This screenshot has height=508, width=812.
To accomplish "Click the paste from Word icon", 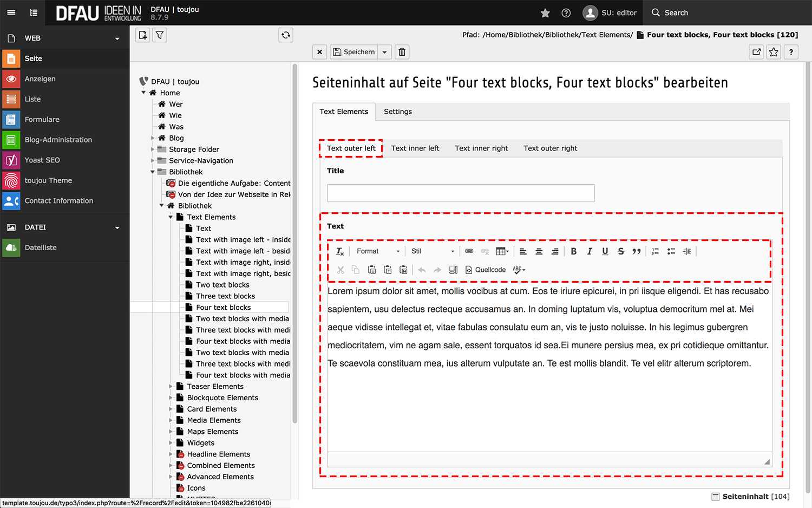I will point(403,270).
